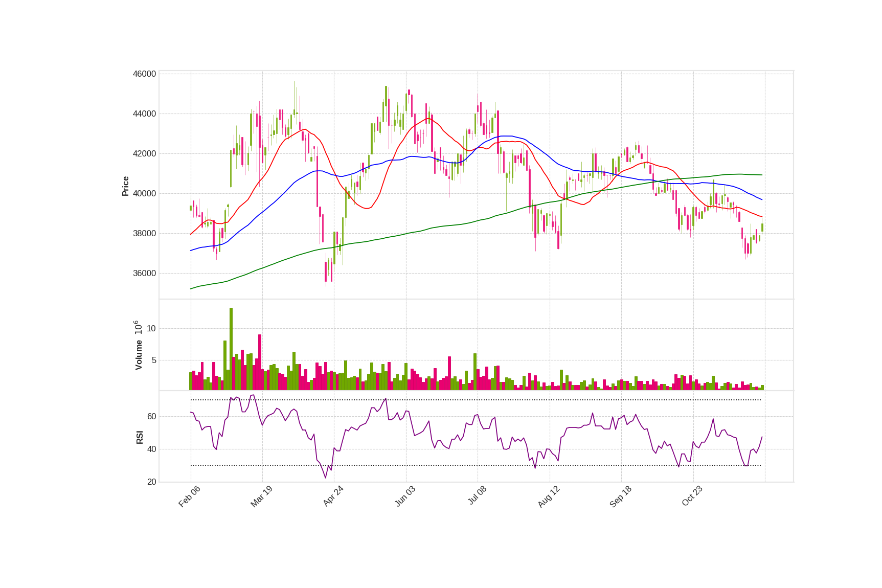Click the volume axis value 5

(154, 360)
